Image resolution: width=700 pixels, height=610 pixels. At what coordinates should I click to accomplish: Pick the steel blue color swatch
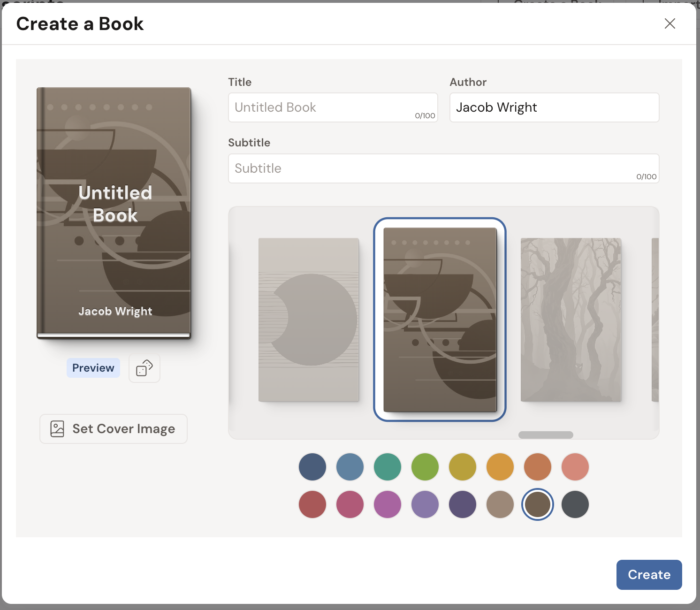pyautogui.click(x=350, y=467)
